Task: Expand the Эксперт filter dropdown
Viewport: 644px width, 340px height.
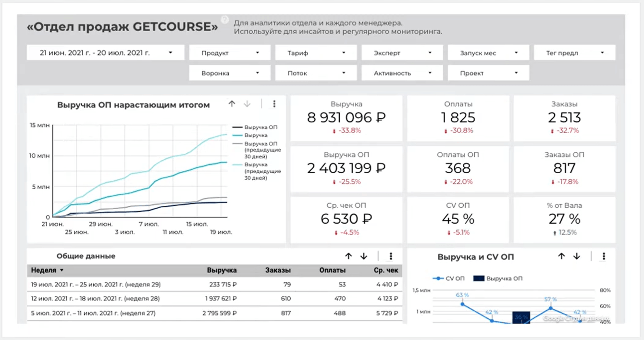Action: [402, 53]
